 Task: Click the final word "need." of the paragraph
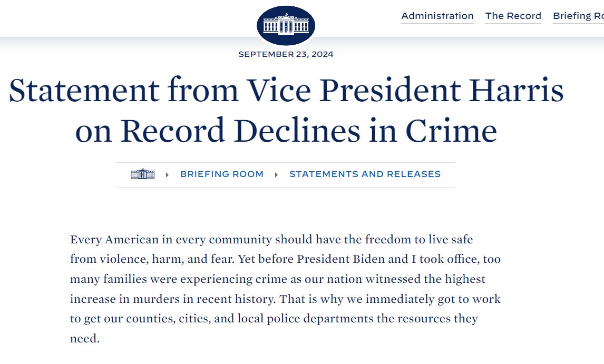[85, 339]
